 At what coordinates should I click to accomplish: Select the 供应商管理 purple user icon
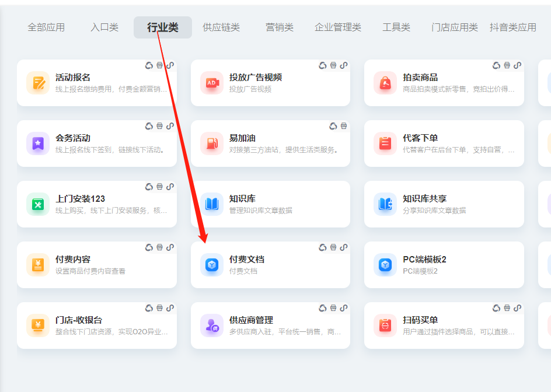(211, 325)
